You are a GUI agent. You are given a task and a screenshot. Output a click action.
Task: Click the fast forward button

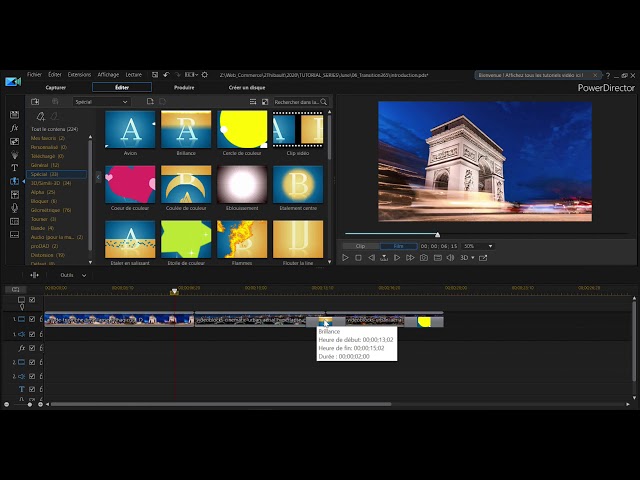pos(410,258)
